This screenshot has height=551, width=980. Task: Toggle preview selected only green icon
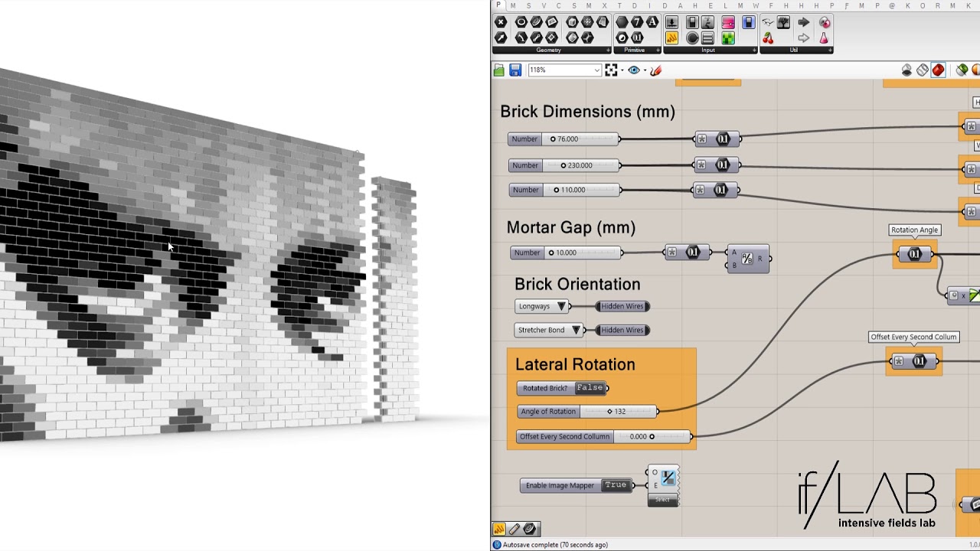point(962,70)
